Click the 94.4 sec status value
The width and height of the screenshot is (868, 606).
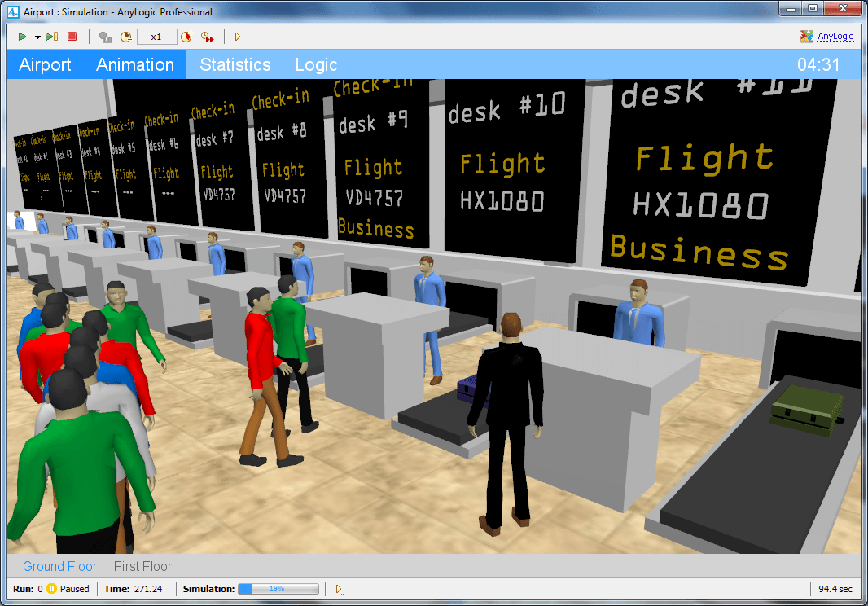click(835, 589)
